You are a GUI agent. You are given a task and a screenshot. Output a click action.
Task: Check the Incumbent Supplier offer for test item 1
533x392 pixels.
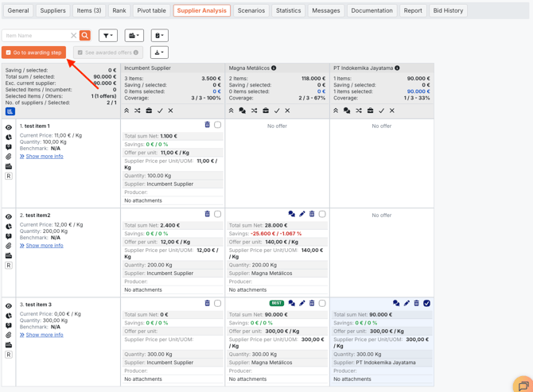tap(218, 125)
